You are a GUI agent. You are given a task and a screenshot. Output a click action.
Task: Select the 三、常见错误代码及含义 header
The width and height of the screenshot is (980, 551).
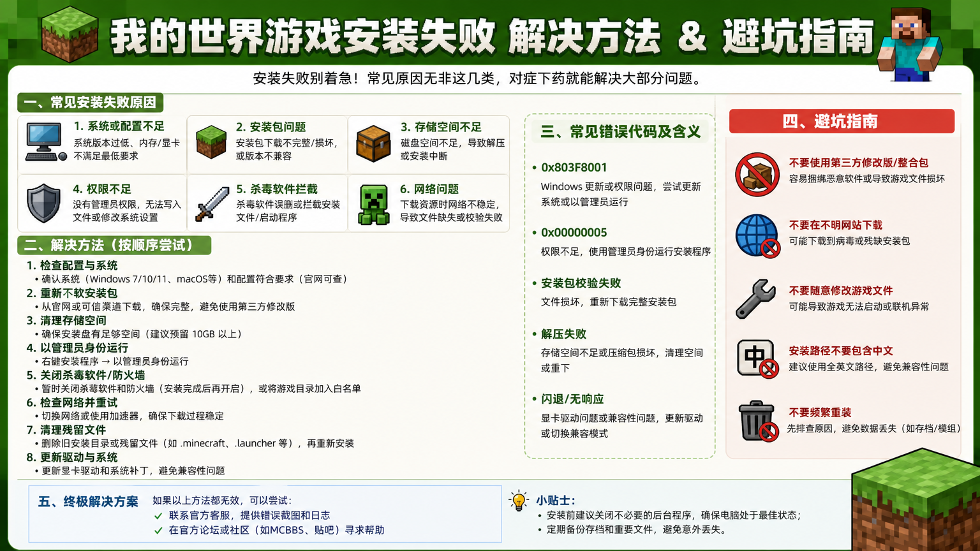coord(620,132)
